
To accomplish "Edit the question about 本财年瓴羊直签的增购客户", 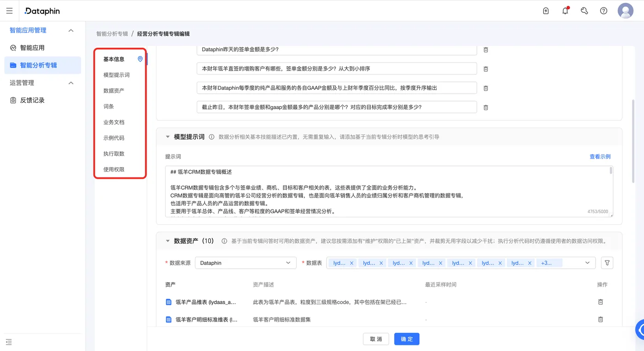I will [x=337, y=69].
